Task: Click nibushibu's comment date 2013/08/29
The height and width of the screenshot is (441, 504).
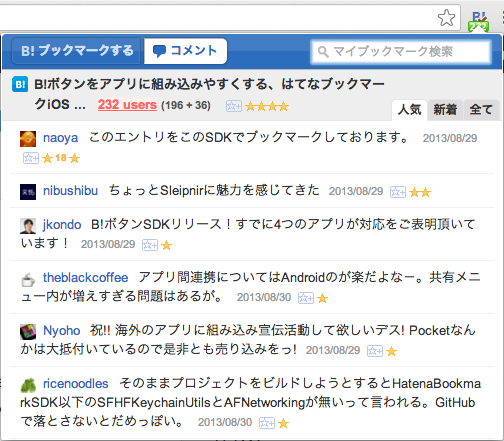Action: [x=356, y=191]
